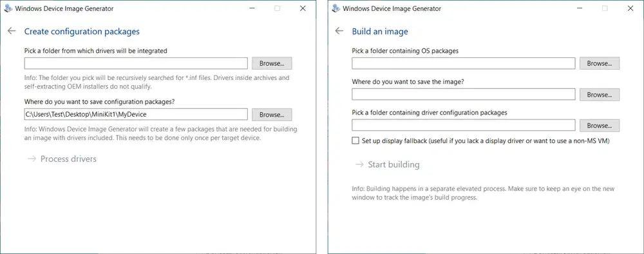The image size is (644, 254).
Task: Browse for driver configuration packages folder
Action: (599, 125)
